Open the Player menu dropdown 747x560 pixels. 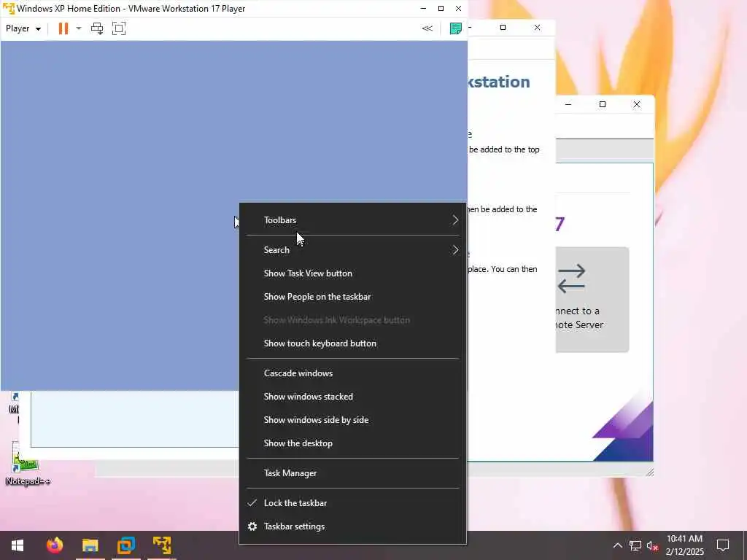[x=23, y=28]
